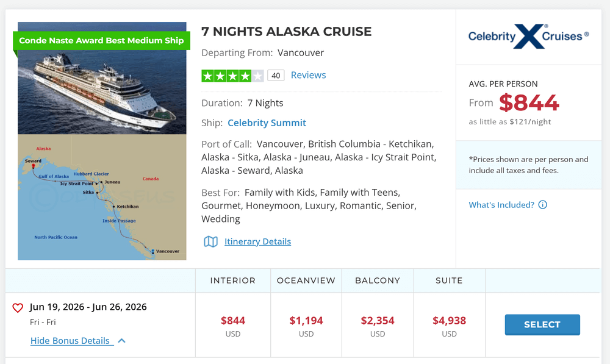
Task: Open the Celebrity Summit ship link
Action: [x=267, y=123]
